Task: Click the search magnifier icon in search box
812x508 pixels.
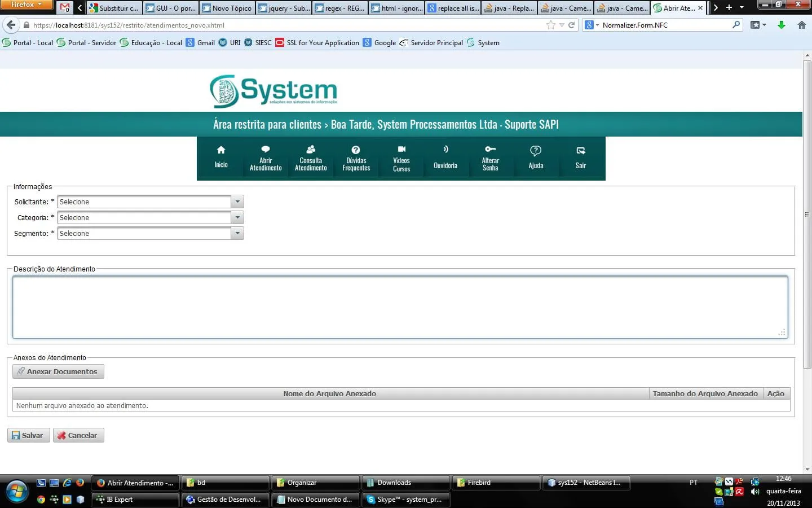Action: 736,25
